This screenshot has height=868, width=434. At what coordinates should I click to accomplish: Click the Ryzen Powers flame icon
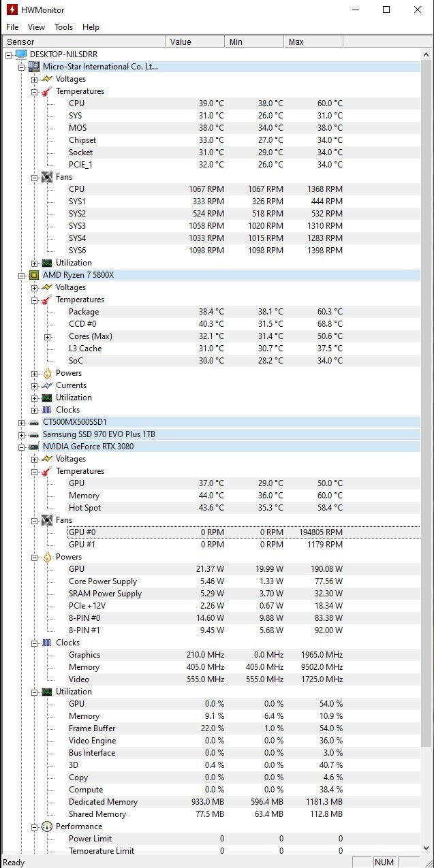point(46,373)
